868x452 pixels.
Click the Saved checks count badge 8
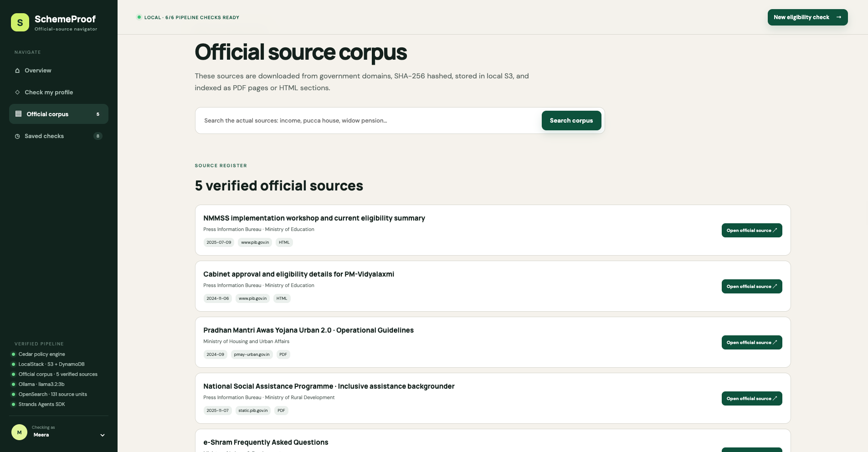pos(98,136)
